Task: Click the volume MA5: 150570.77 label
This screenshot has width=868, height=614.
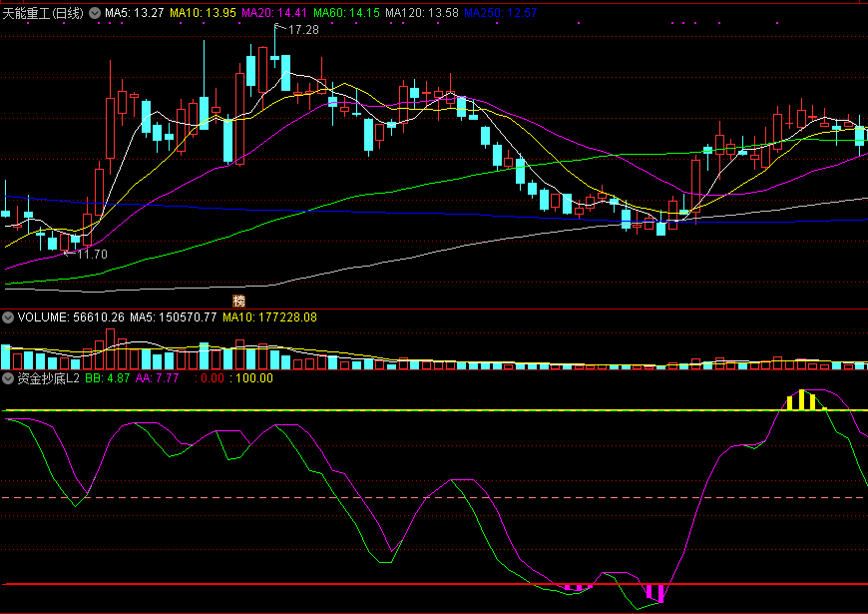Action: click(174, 317)
